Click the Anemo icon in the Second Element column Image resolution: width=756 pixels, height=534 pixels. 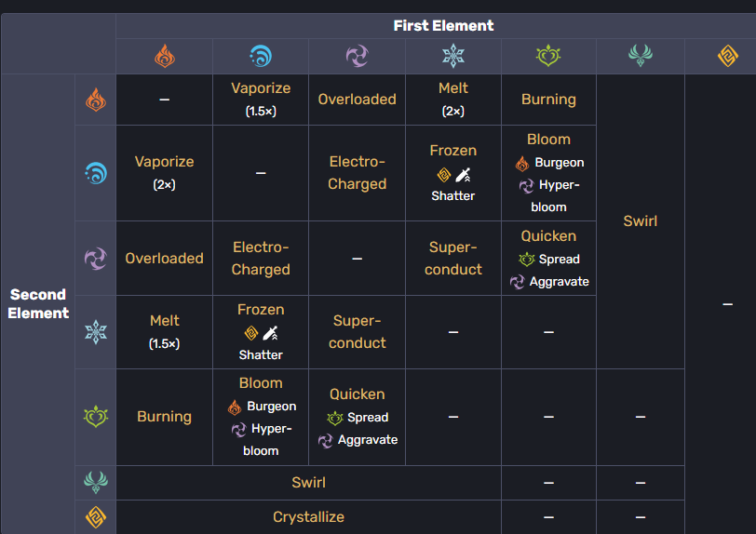click(96, 482)
